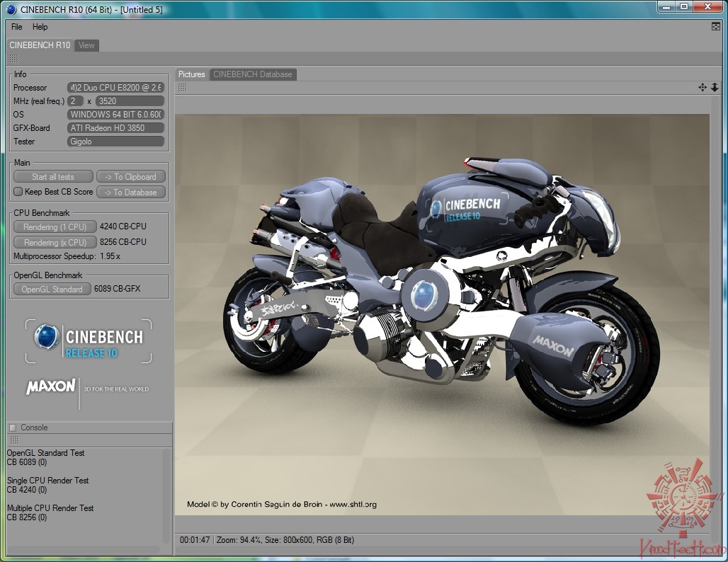This screenshot has height=562, width=728.
Task: Click the grip handle under Pictures tab
Action: pyautogui.click(x=183, y=88)
